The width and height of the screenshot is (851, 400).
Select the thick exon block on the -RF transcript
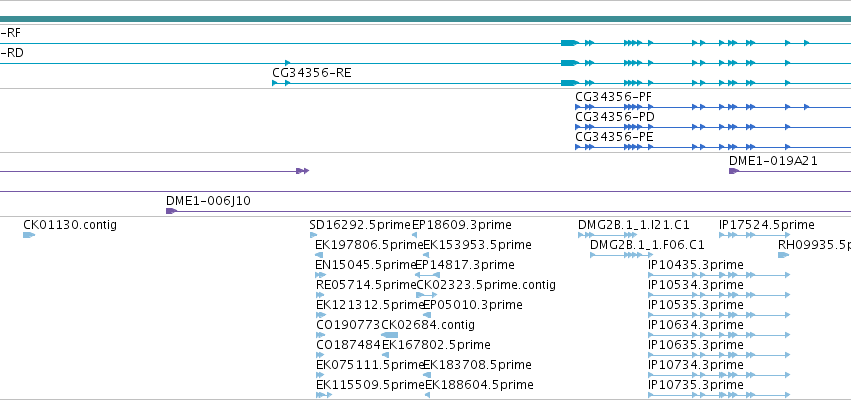click(569, 43)
